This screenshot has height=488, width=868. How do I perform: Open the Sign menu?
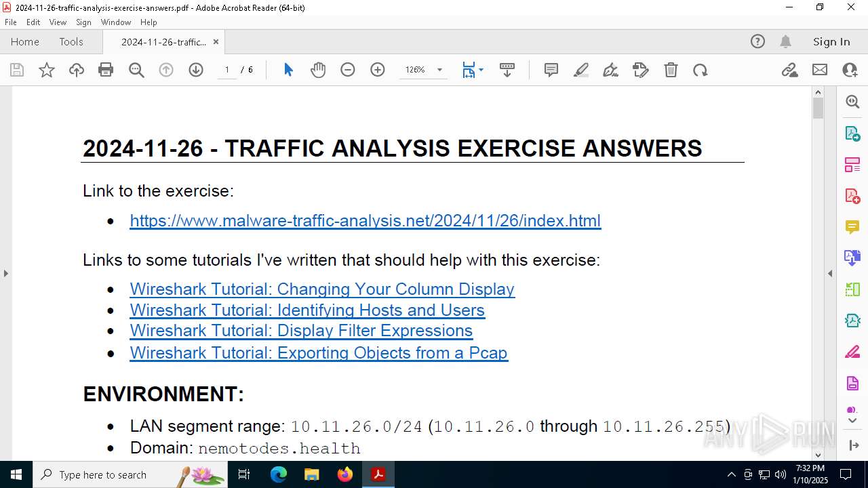point(83,22)
